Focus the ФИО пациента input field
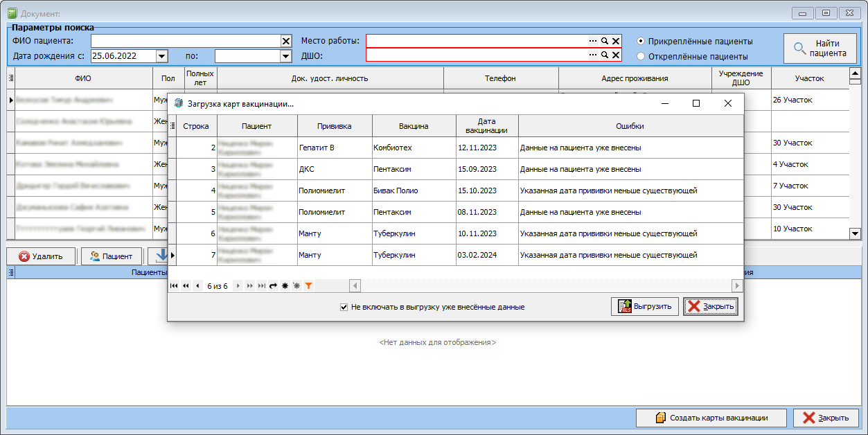Image resolution: width=868 pixels, height=435 pixels. coord(186,41)
